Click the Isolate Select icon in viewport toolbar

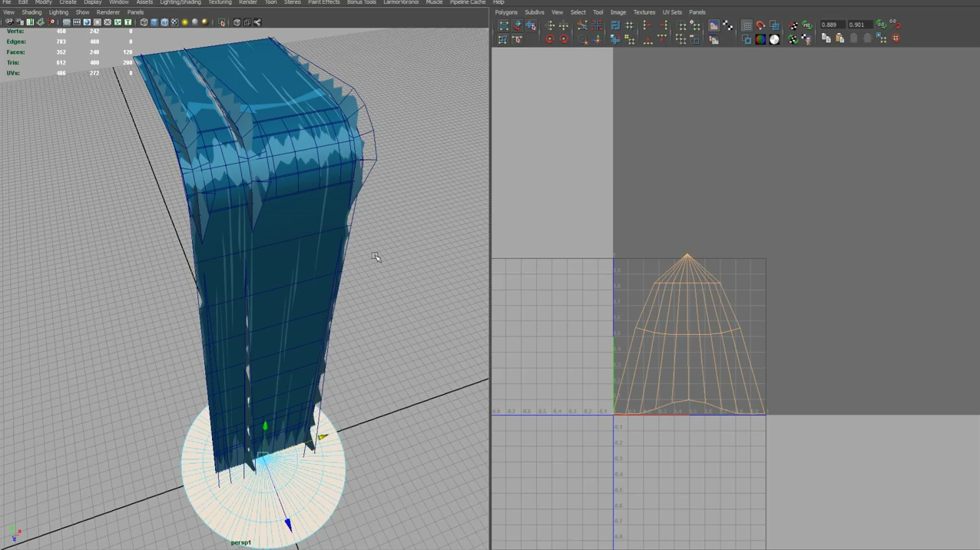(221, 22)
